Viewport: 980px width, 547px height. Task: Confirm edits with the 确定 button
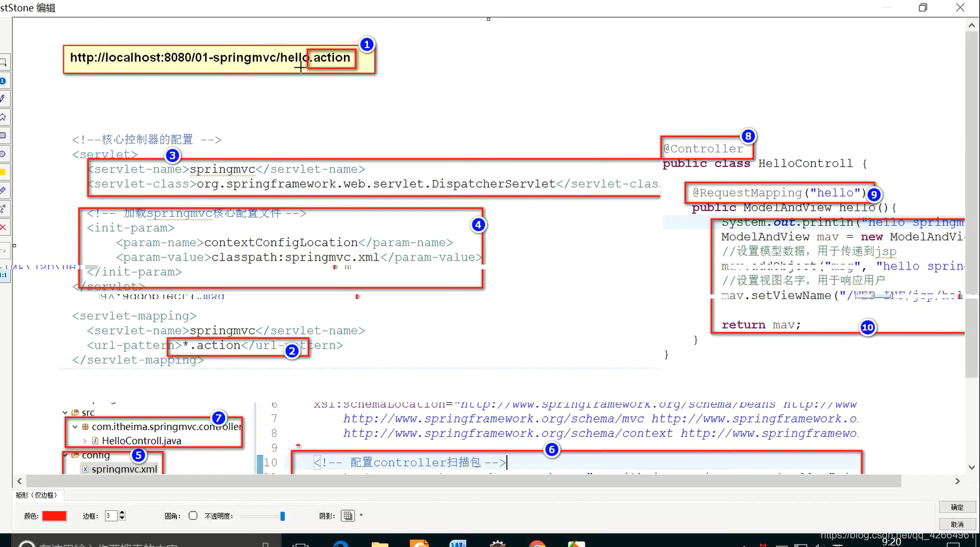click(x=957, y=507)
